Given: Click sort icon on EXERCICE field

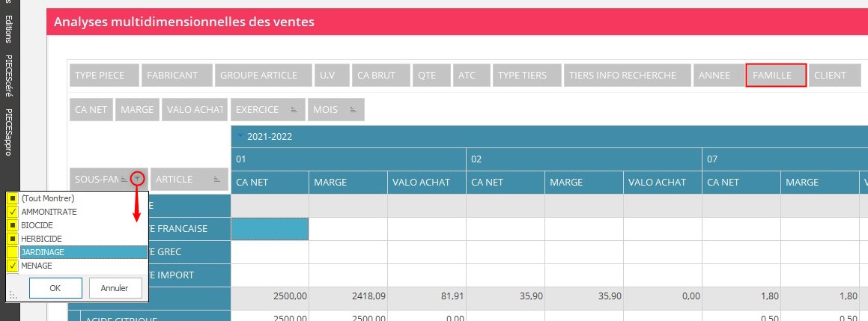Looking at the screenshot, I should [294, 110].
